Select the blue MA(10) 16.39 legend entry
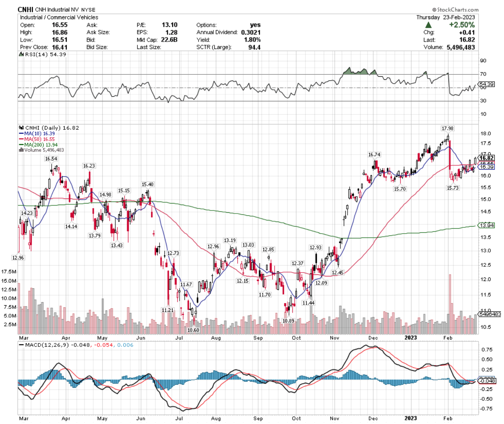This screenshot has width=504, height=424. 37,133
